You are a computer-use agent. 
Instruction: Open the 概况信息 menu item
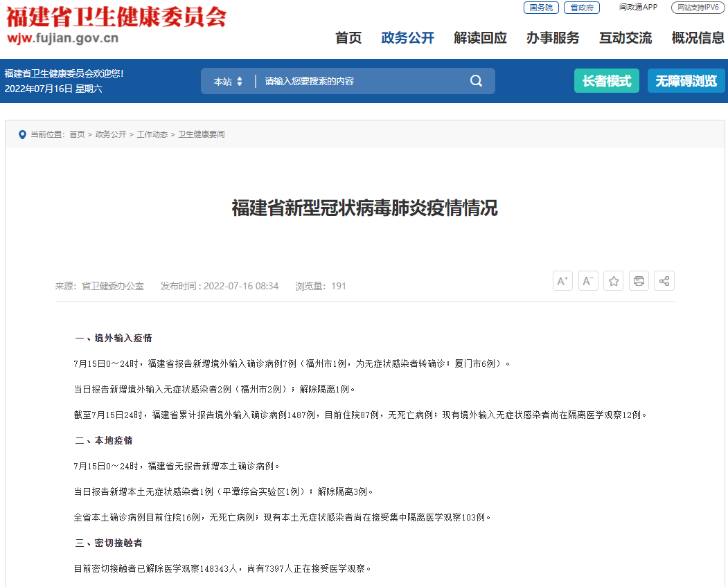[697, 38]
